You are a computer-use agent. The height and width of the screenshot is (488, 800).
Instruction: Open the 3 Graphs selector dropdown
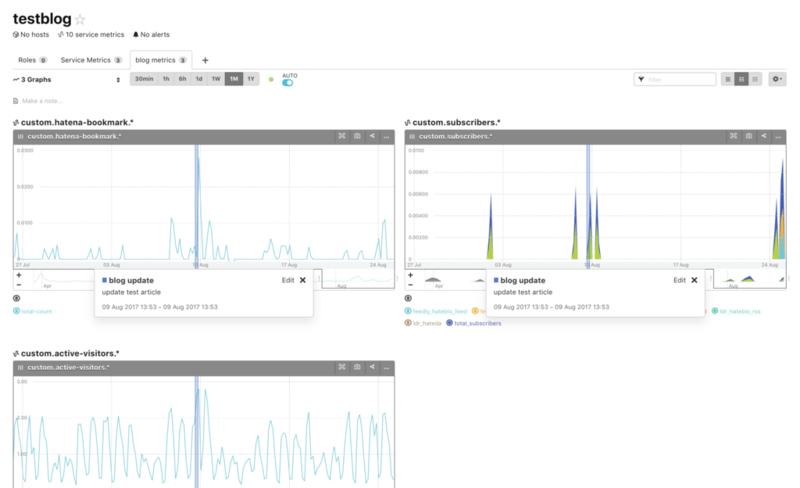[66, 80]
